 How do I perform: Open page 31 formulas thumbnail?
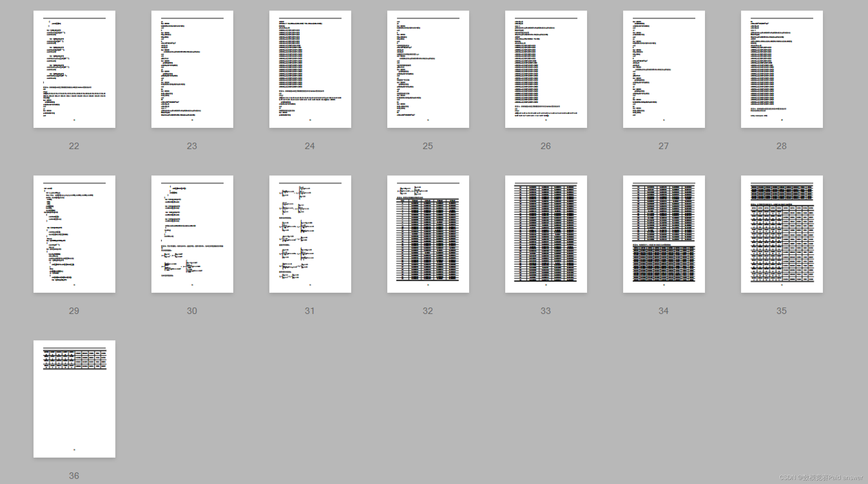coord(310,234)
